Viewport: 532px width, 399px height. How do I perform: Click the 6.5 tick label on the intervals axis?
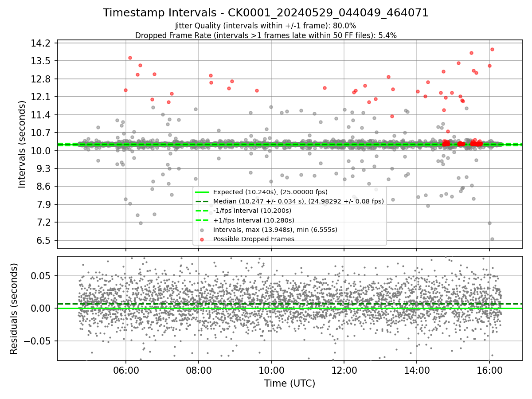tap(45, 241)
